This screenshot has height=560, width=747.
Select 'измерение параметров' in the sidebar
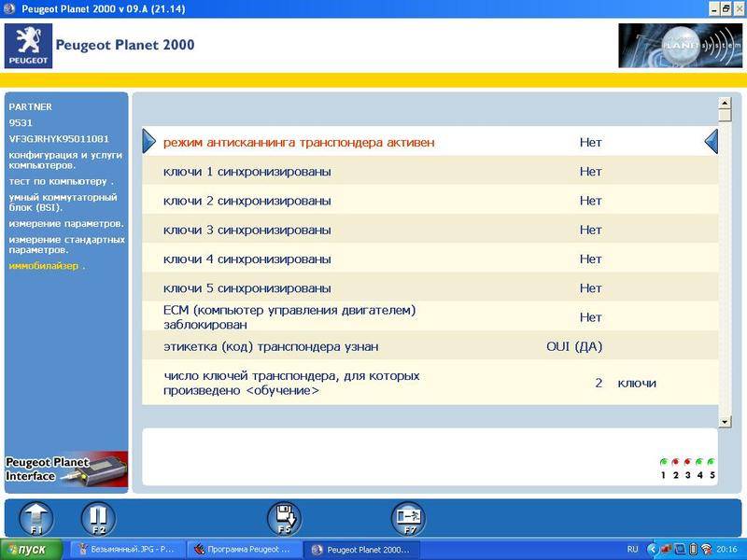click(65, 224)
